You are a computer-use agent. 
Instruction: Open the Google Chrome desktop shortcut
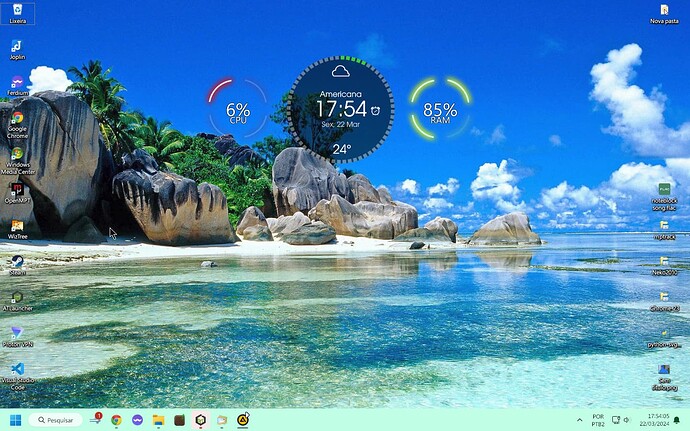point(17,120)
